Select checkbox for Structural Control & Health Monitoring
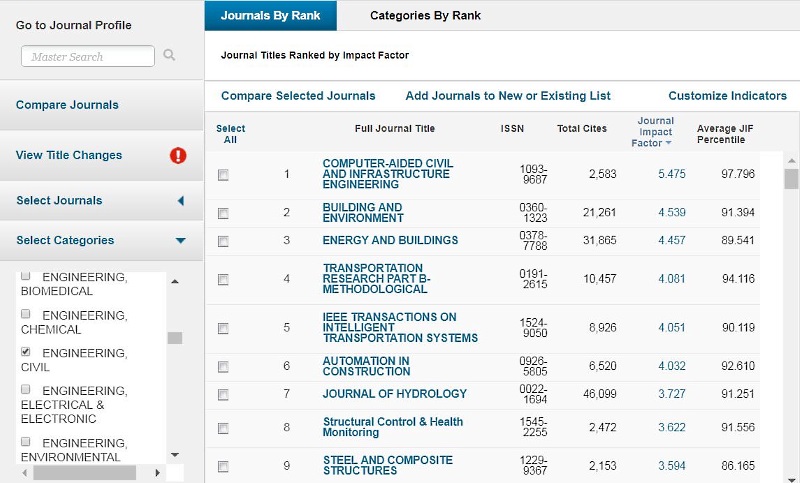Image resolution: width=800 pixels, height=483 pixels. tap(223, 428)
